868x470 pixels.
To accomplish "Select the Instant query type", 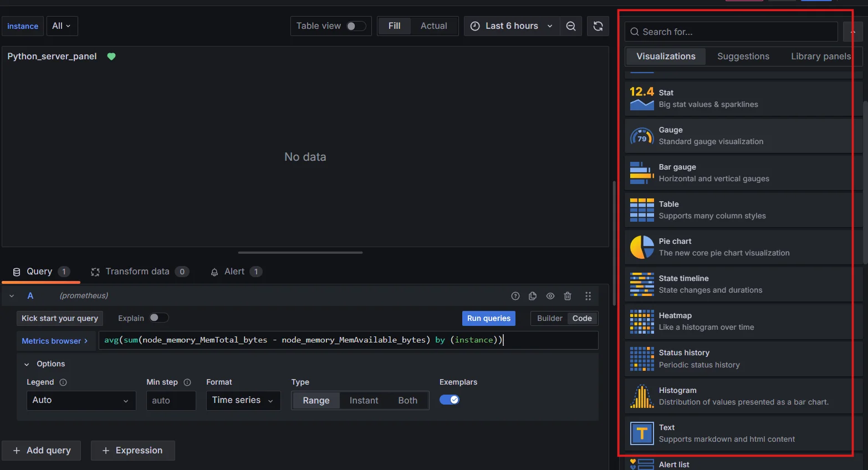I will point(364,400).
